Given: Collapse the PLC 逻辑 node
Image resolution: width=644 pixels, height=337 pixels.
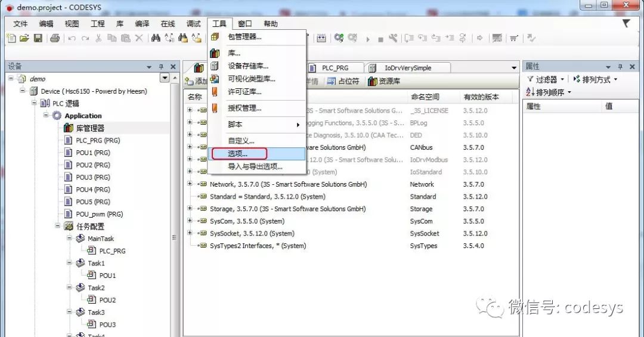Looking at the screenshot, I should (x=35, y=103).
